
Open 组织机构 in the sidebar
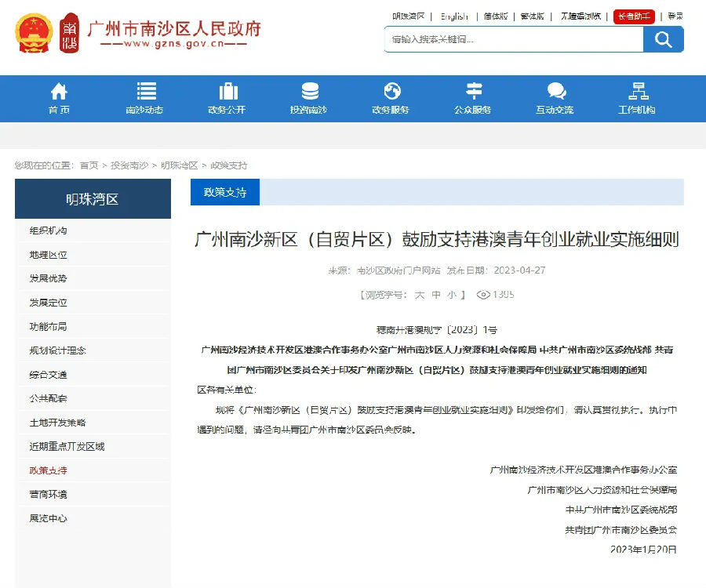48,230
